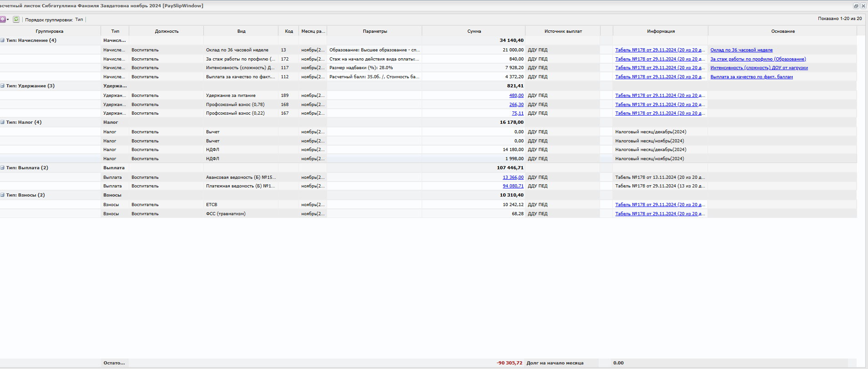Open the Табель №178 link in the ЕТСВ row

(x=660, y=205)
